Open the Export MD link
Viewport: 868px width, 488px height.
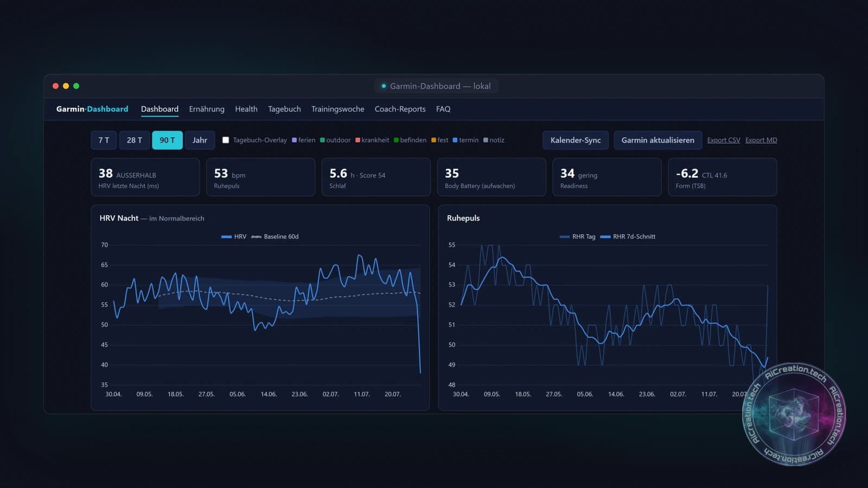coord(761,140)
